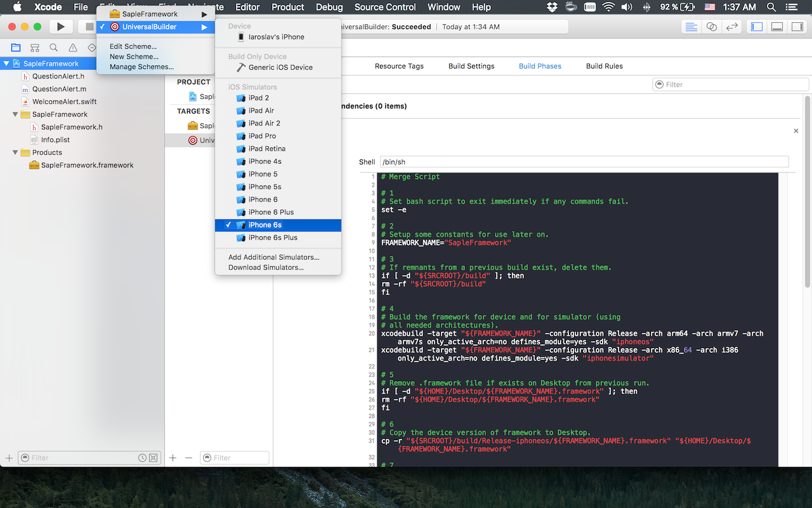Remove the Run Script phase with X
The image size is (812, 508).
[796, 131]
